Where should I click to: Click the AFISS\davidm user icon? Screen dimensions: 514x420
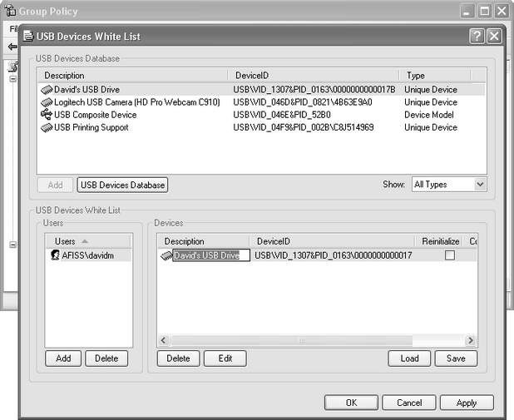coord(55,256)
